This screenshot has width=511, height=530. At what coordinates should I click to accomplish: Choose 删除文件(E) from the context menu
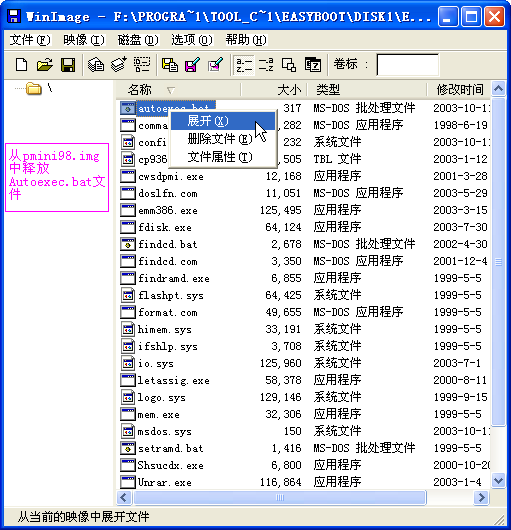click(x=223, y=139)
